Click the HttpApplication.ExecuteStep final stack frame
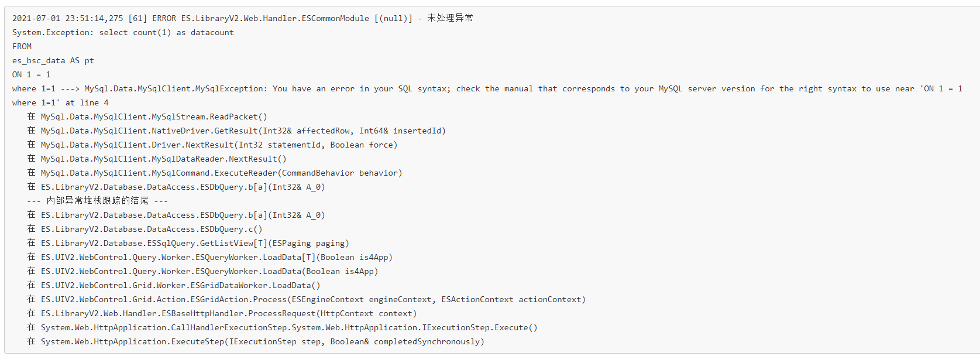 tap(262, 341)
